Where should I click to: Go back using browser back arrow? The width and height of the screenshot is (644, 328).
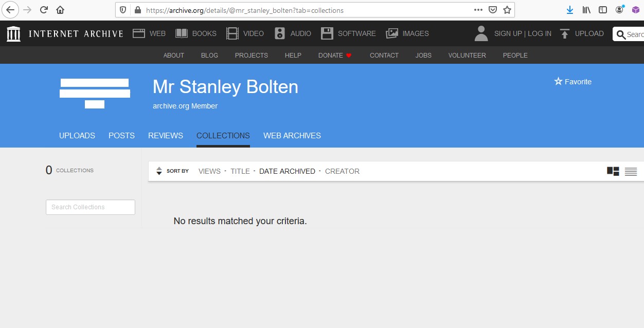pyautogui.click(x=10, y=10)
